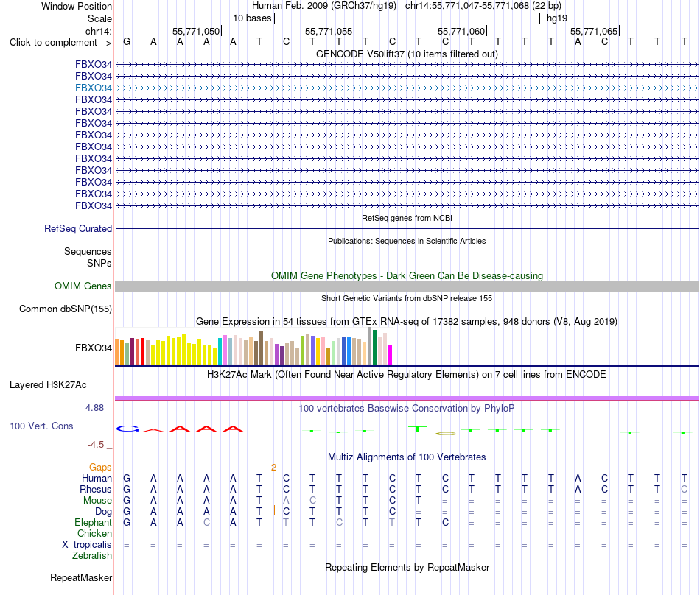
Task: Click the 'chr14:' ruler label
Action: [x=99, y=31]
